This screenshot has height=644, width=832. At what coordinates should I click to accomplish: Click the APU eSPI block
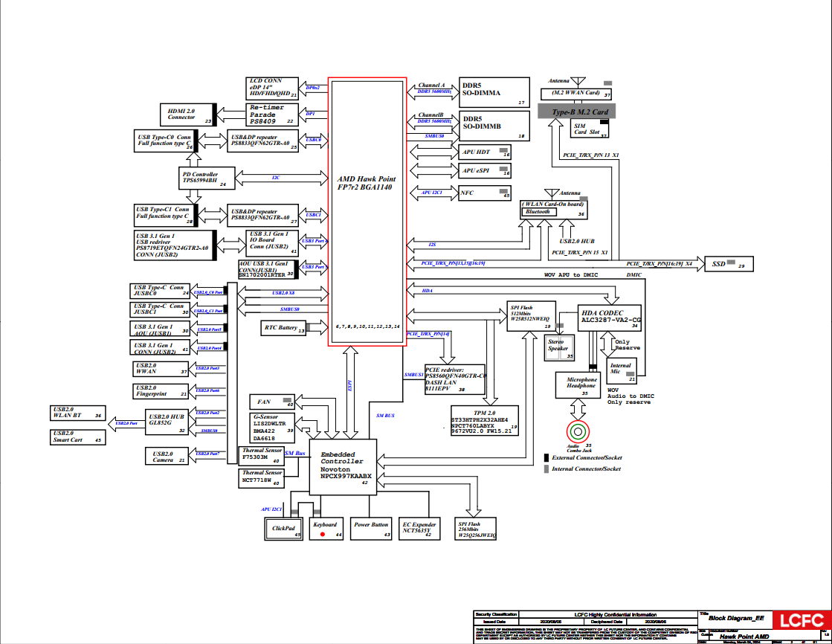pos(485,171)
